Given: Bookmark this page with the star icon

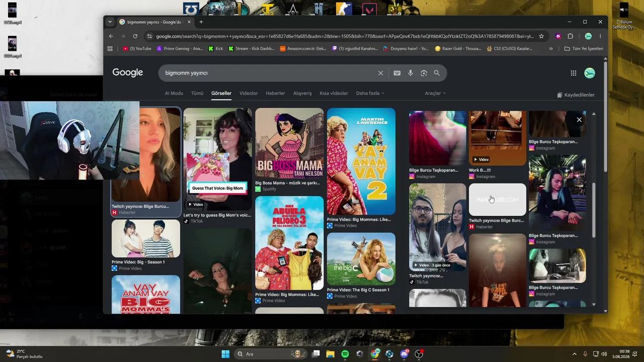Looking at the screenshot, I should pos(541,36).
